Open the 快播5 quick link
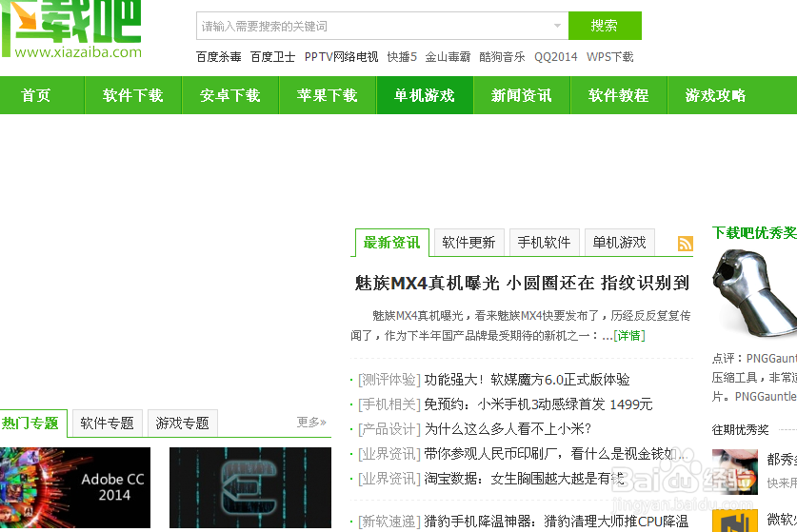Image resolution: width=797 pixels, height=532 pixels. click(402, 57)
